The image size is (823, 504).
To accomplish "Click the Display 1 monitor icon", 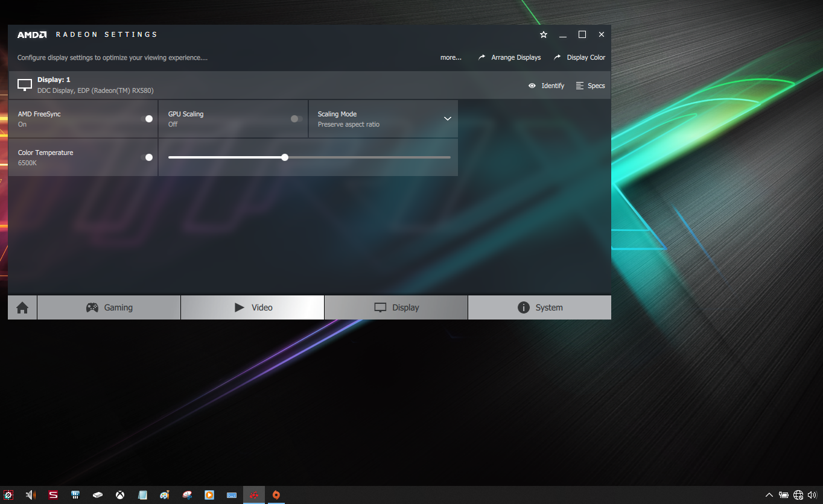I will point(25,85).
